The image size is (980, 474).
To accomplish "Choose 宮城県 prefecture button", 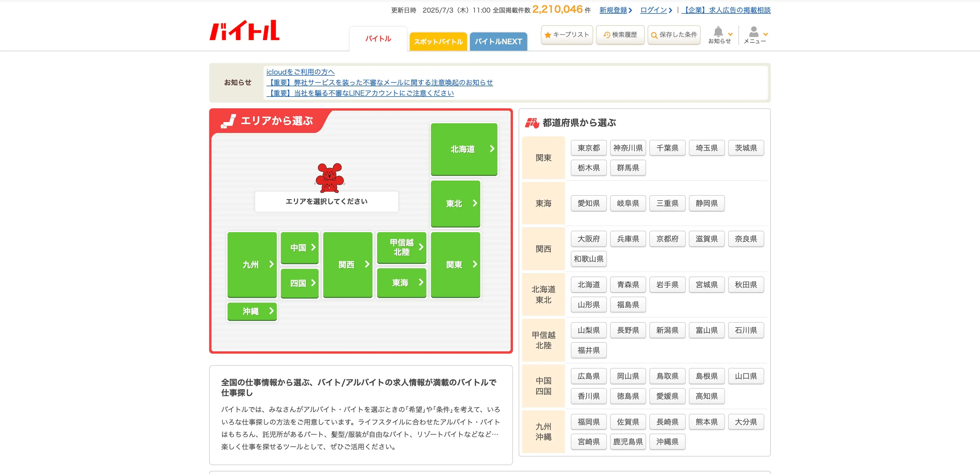I will [x=706, y=285].
